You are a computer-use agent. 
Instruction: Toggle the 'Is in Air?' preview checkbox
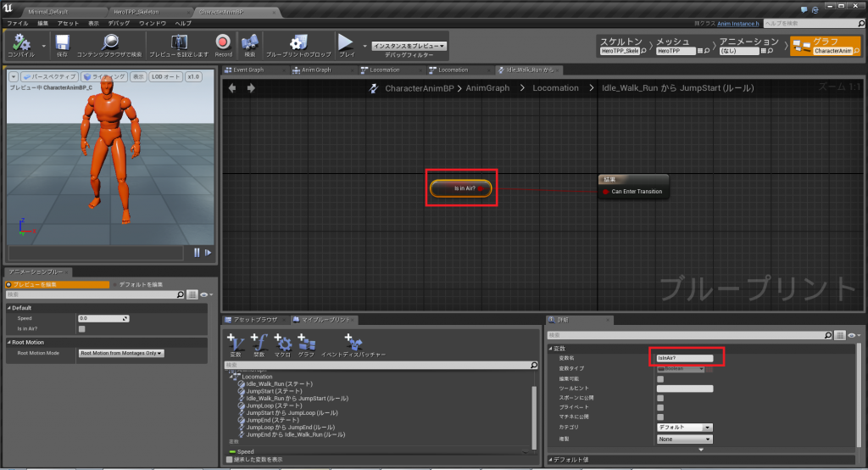[x=82, y=328]
